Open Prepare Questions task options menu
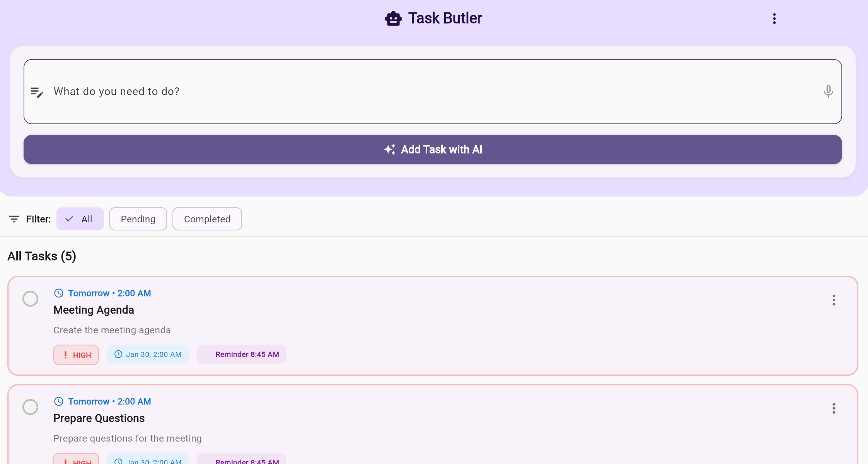Image resolution: width=868 pixels, height=464 pixels. 834,408
